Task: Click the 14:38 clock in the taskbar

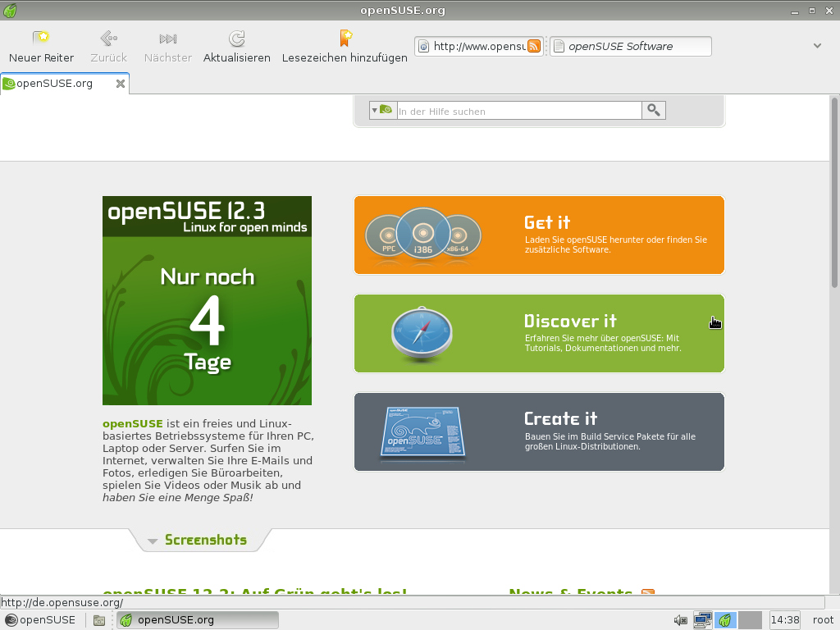Action: [x=785, y=620]
